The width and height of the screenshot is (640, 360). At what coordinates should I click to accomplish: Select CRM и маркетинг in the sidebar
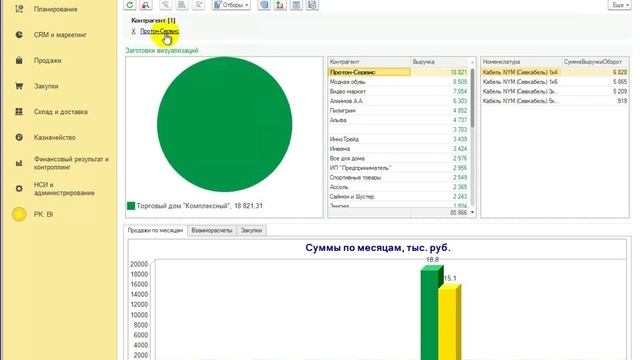pos(60,35)
